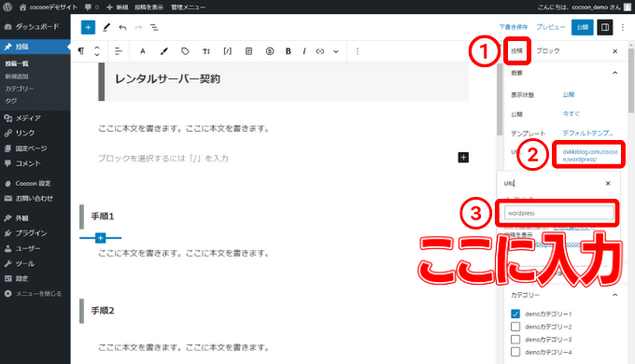Click the letter A text color icon

click(143, 51)
